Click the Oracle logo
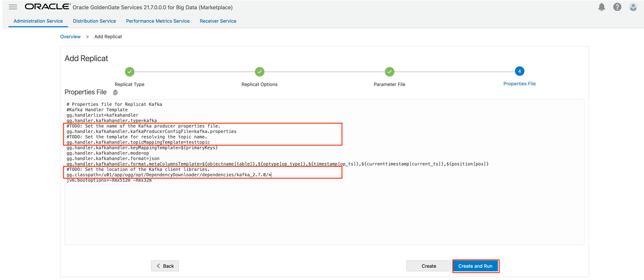This screenshot has width=644, height=280. pos(47,7)
